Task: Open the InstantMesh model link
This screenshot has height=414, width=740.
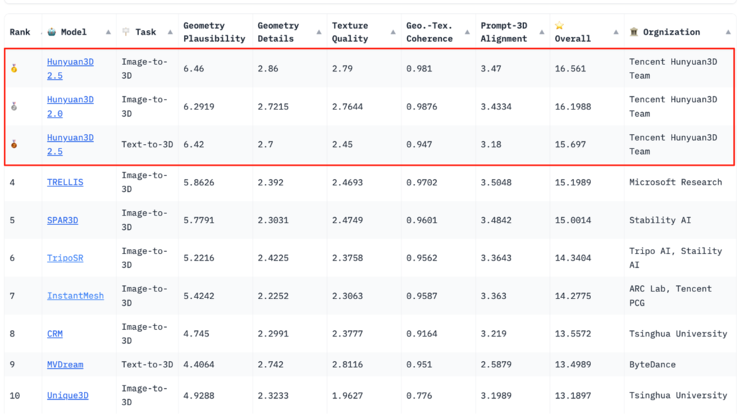Action: click(x=75, y=296)
